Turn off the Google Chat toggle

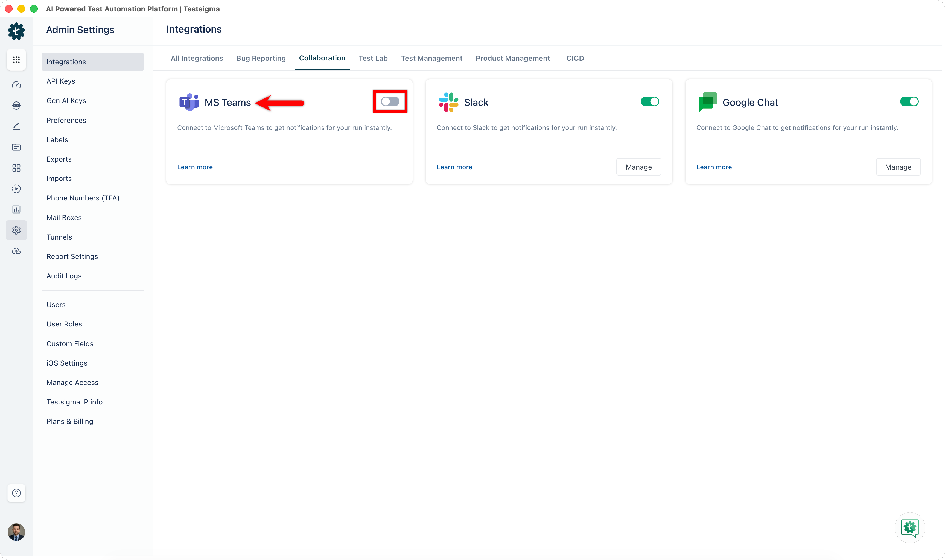pos(909,101)
